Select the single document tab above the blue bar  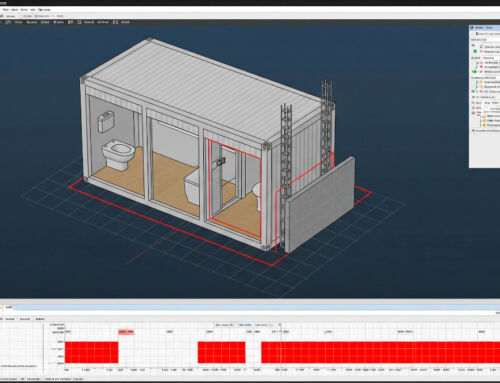(9, 307)
